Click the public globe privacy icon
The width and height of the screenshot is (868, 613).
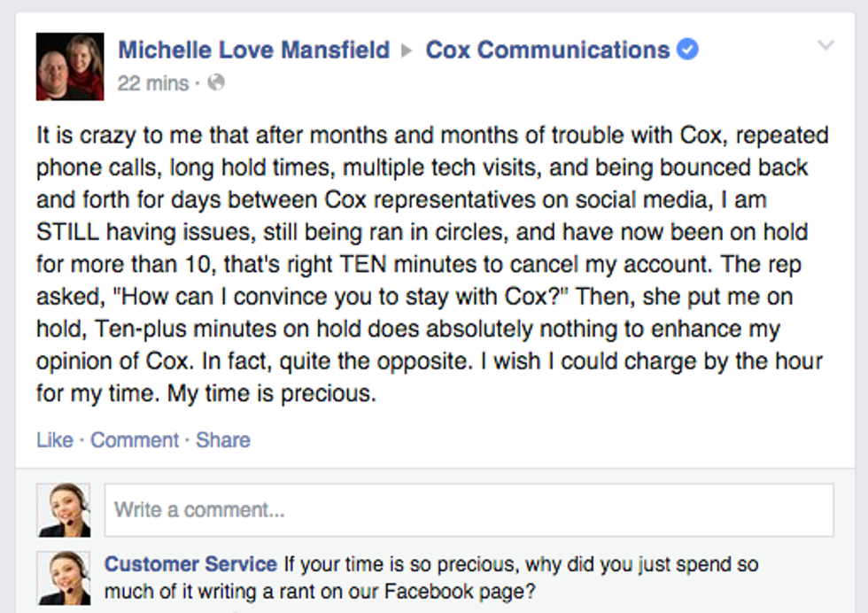[x=216, y=83]
